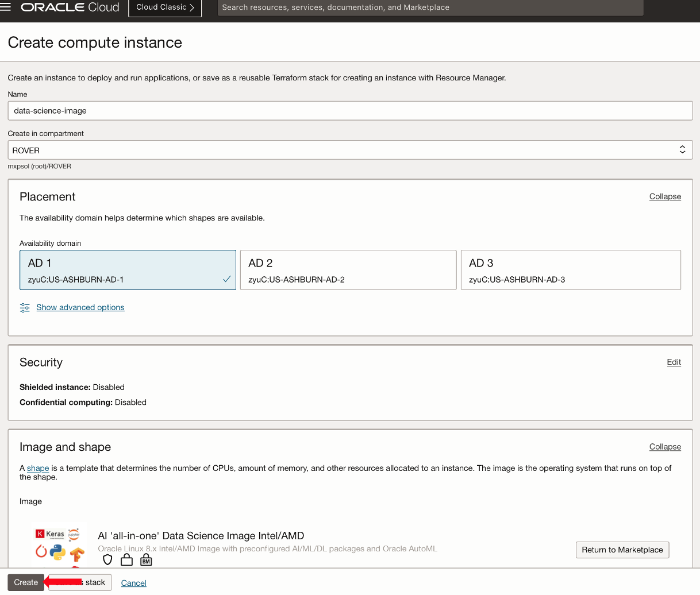
Task: Select availability domain AD 2
Action: [348, 269]
